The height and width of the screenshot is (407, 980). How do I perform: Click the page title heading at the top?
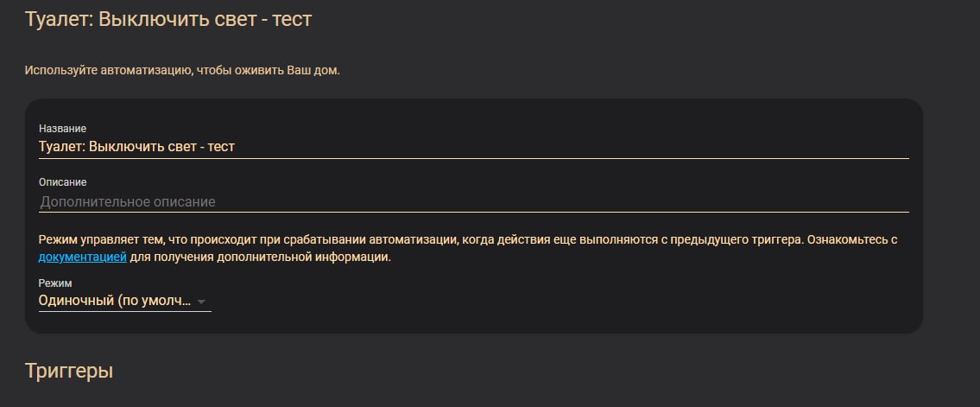[x=168, y=19]
